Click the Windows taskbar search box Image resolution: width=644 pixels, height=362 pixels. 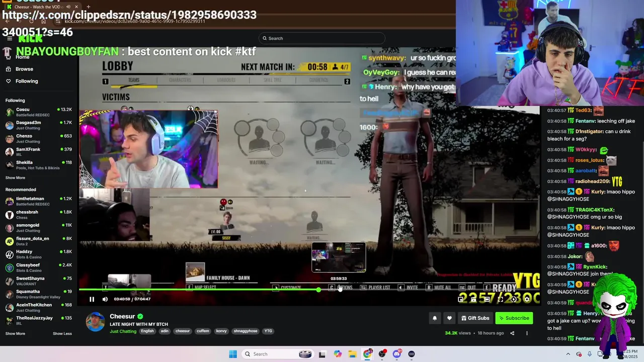[x=278, y=354]
